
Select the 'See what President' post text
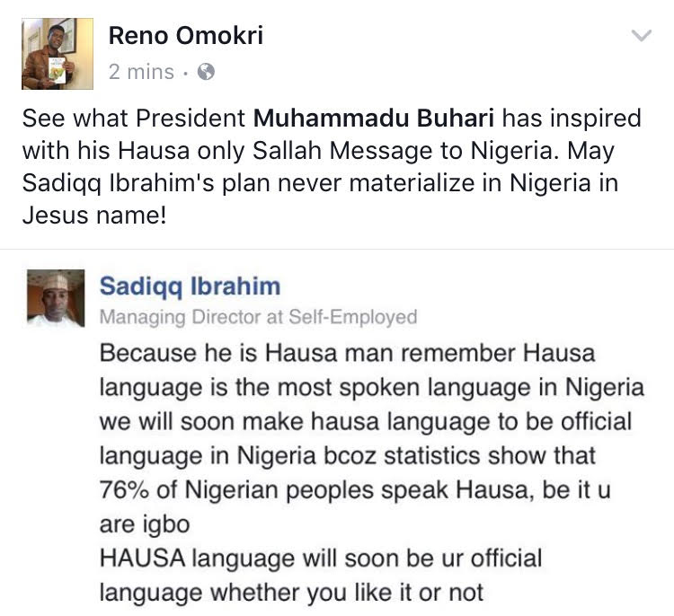134,119
